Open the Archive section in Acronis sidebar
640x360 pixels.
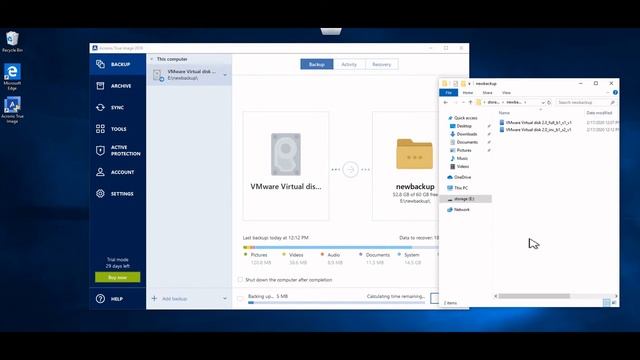118,86
